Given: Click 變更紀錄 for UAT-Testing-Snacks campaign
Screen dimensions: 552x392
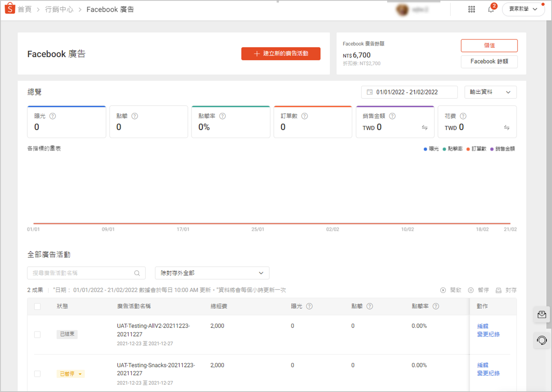Looking at the screenshot, I should pyautogui.click(x=488, y=373).
